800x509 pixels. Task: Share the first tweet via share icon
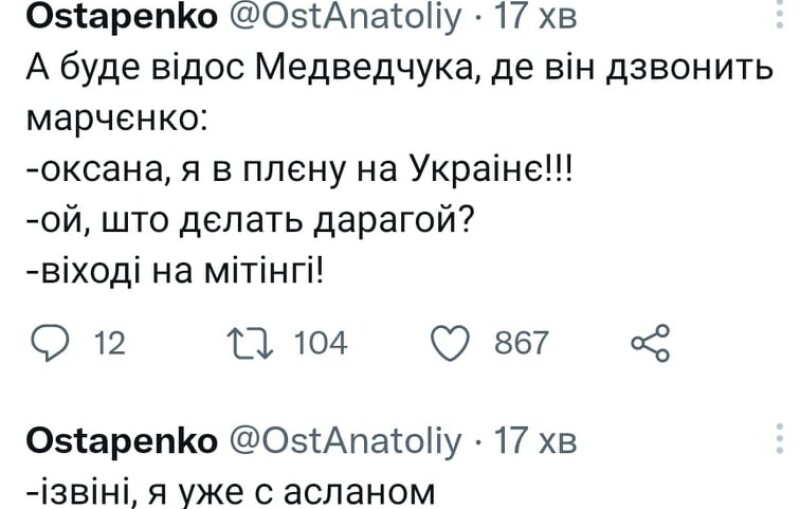pyautogui.click(x=648, y=344)
